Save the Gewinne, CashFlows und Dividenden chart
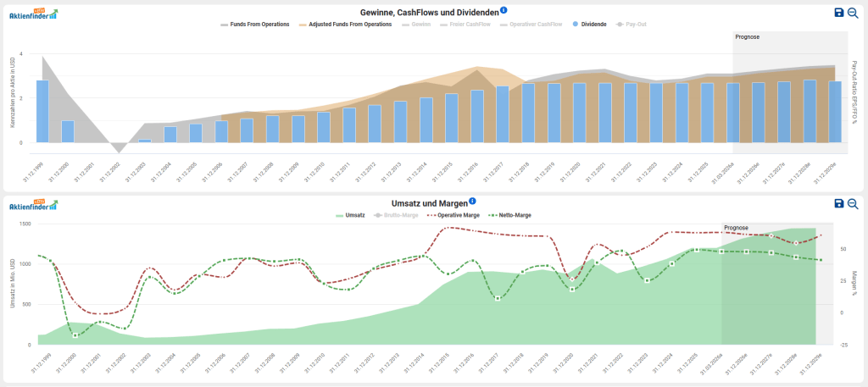 click(x=839, y=13)
